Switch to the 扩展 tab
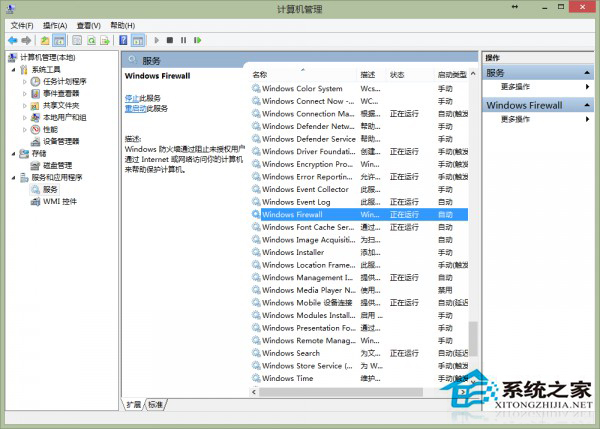The width and height of the screenshot is (600, 429). [134, 405]
